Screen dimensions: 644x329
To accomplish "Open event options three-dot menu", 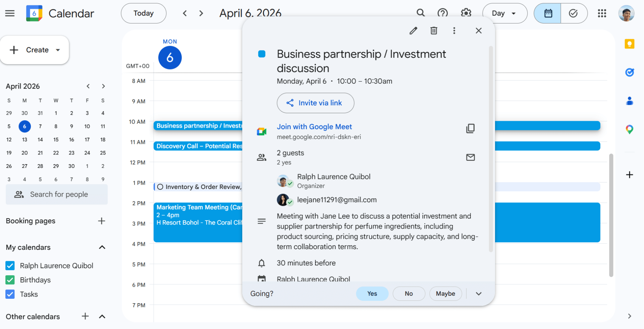I will 454,31.
